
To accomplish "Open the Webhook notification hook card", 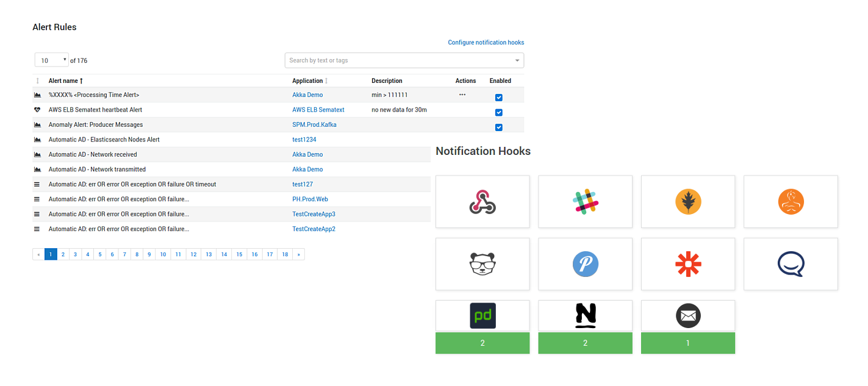I will point(482,202).
